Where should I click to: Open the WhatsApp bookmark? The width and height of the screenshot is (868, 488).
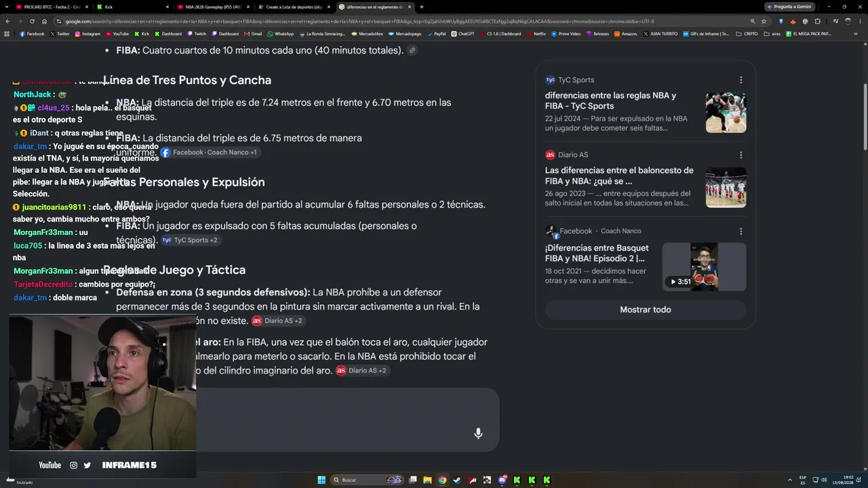click(x=281, y=34)
